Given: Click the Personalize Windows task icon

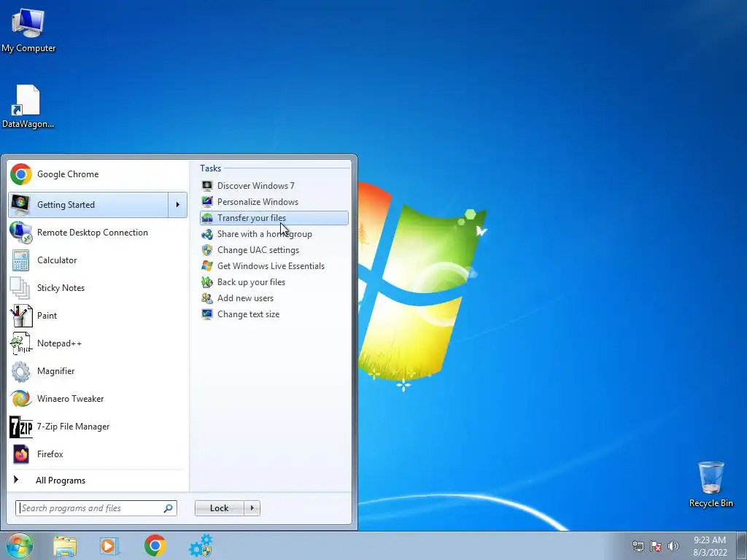Looking at the screenshot, I should (x=206, y=202).
